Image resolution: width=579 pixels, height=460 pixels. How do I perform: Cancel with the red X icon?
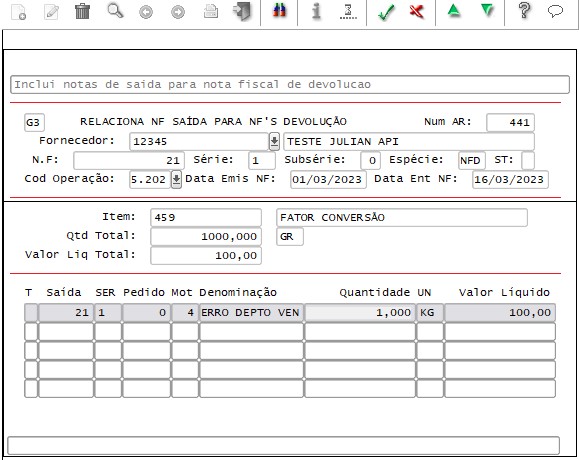417,11
